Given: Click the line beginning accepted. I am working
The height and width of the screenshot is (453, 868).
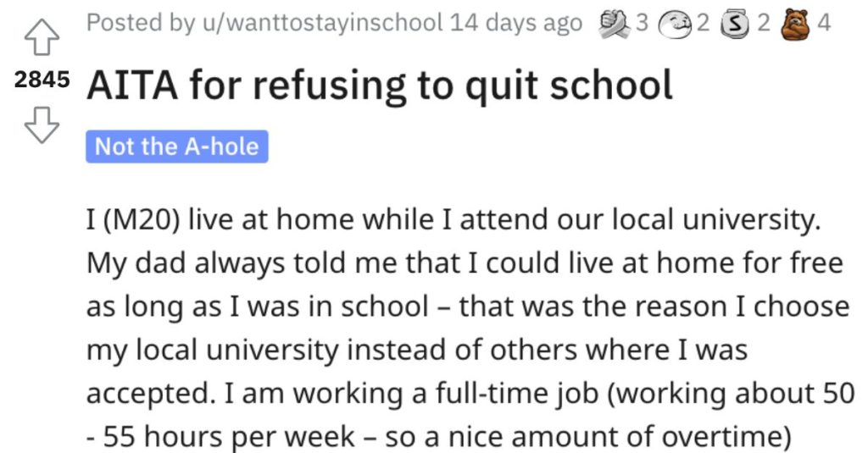Looking at the screenshot, I should pyautogui.click(x=471, y=394).
